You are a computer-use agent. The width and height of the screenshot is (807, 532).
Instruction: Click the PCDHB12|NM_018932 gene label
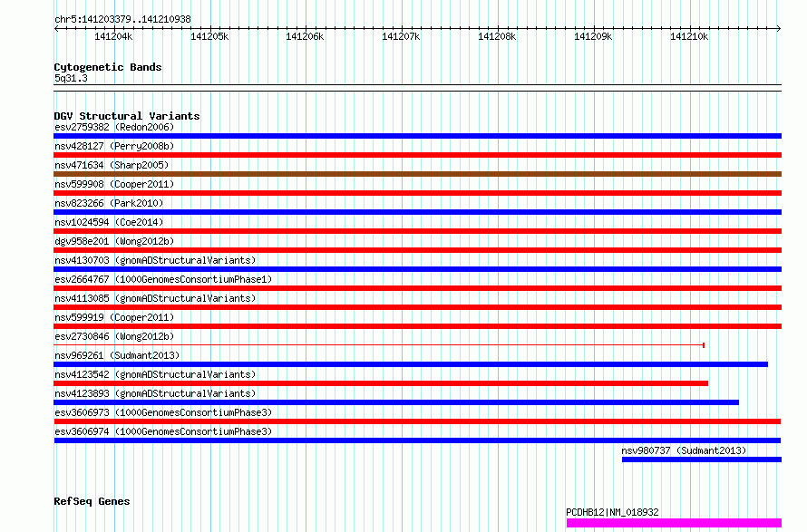coord(612,512)
